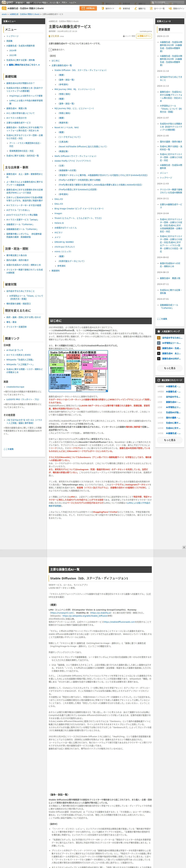
Task: Open the 2024年 link in the left menu
Action: click(13, 50)
